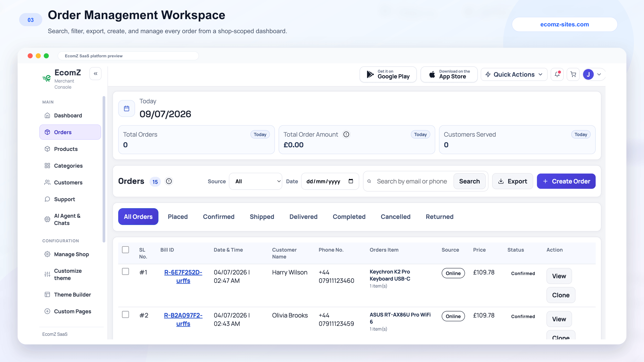The image size is (644, 362).
Task: Check the box for order #1
Action: point(126,271)
